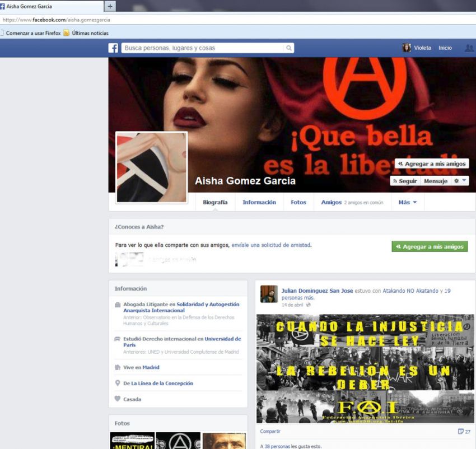Open the Madrid city link
Screen dimensions: 476x449
(x=151, y=367)
